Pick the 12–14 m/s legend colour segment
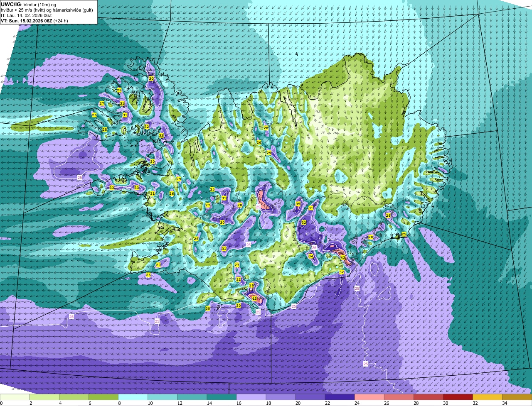Screen dimensions: 532x406 192,397
